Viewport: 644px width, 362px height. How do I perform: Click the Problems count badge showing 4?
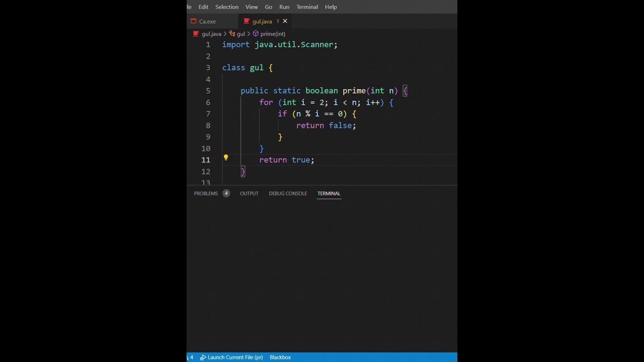coord(226,194)
